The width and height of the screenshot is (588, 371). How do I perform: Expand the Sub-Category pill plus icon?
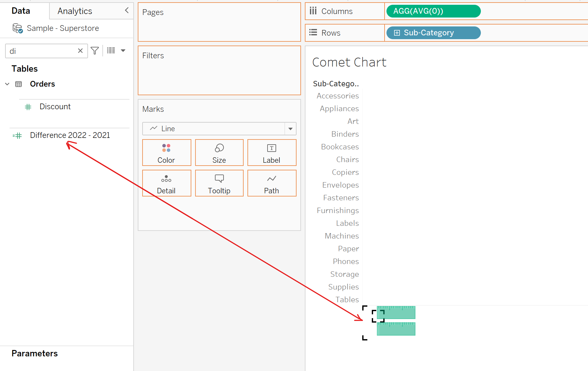coord(397,33)
